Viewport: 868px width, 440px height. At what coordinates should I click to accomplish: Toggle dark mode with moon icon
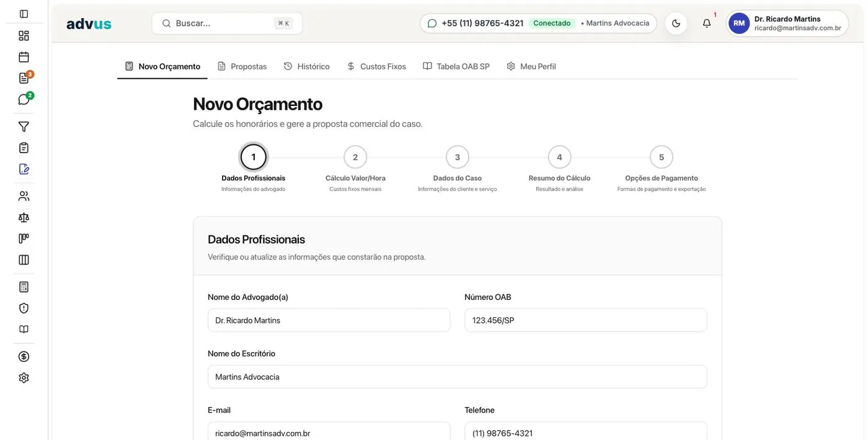(x=676, y=24)
